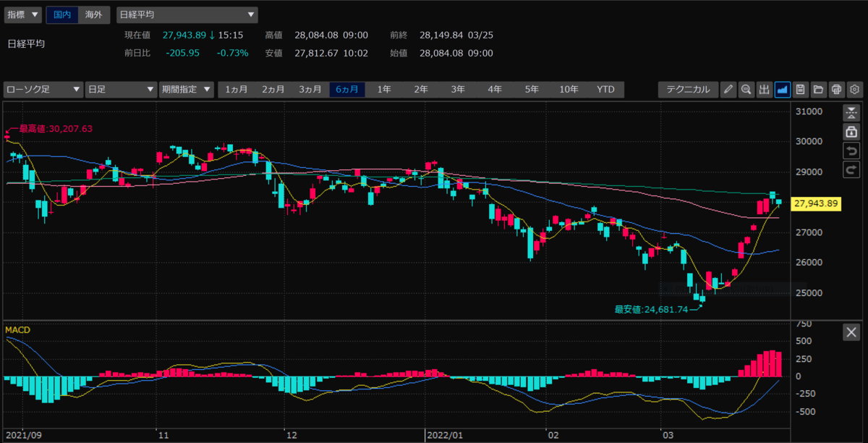Select the 3年 period
The height and width of the screenshot is (443, 868).
[458, 90]
